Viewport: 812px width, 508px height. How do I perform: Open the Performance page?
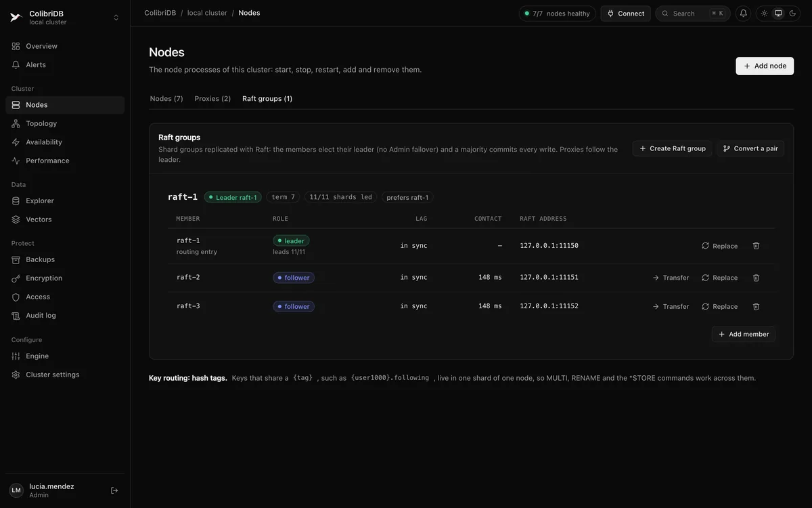(65, 161)
